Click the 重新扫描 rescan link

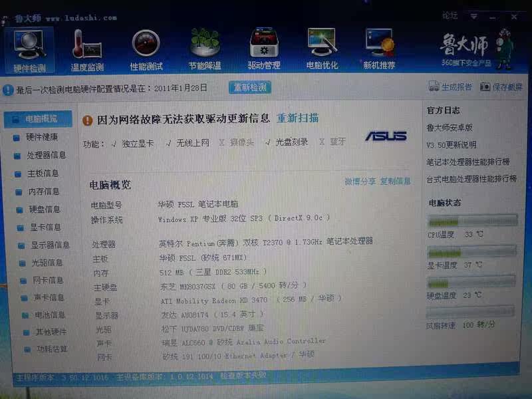tap(297, 118)
